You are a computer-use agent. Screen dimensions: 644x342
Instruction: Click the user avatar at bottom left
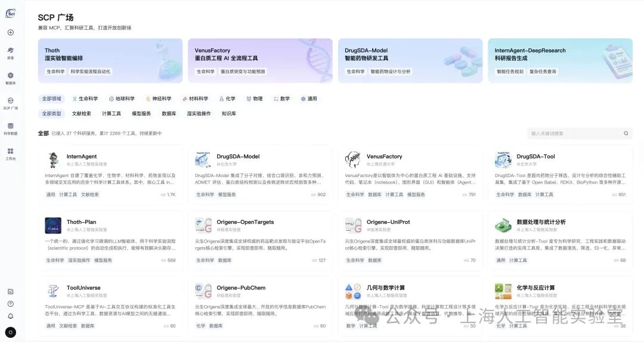(11, 332)
